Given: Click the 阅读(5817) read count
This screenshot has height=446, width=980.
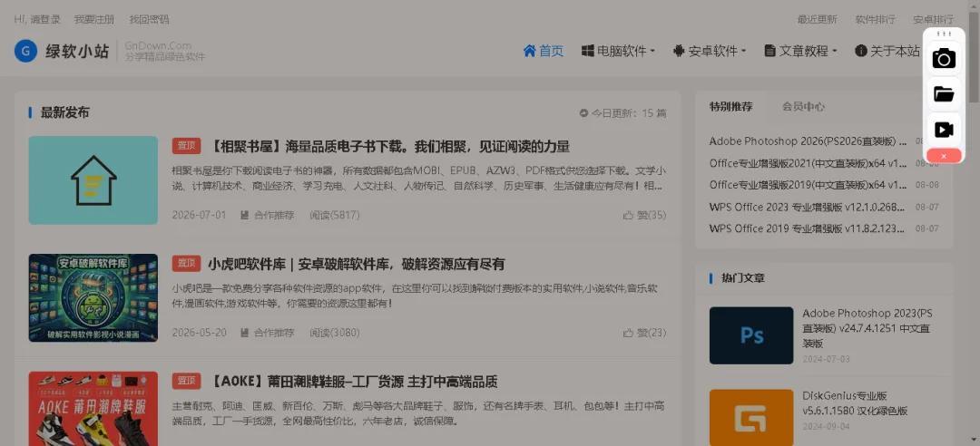Looking at the screenshot, I should 334,215.
